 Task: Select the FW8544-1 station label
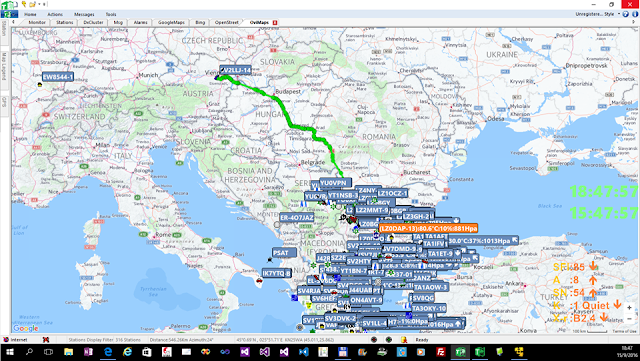pos(58,77)
